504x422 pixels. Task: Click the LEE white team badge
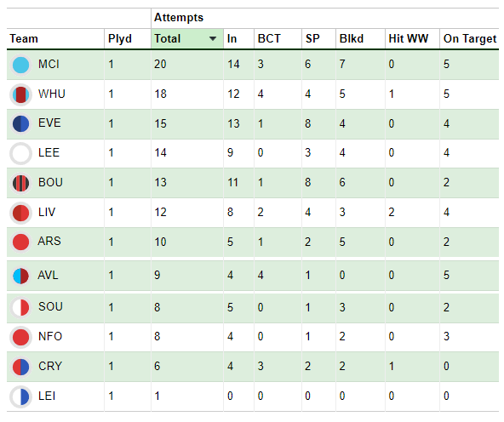pyautogui.click(x=21, y=153)
